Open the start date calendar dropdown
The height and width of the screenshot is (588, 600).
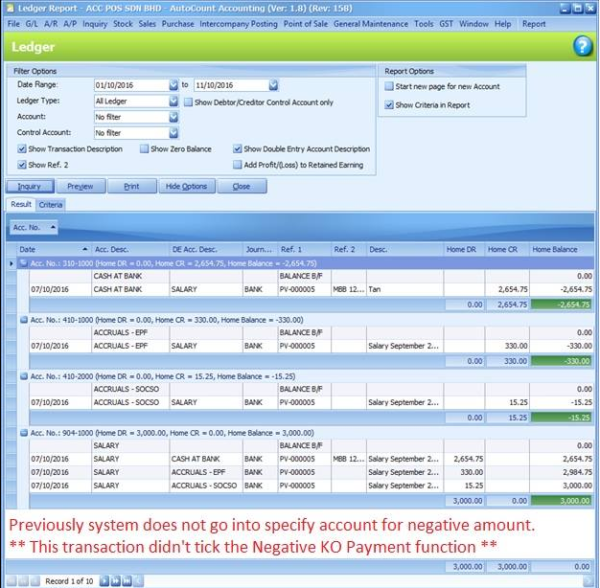click(x=173, y=85)
